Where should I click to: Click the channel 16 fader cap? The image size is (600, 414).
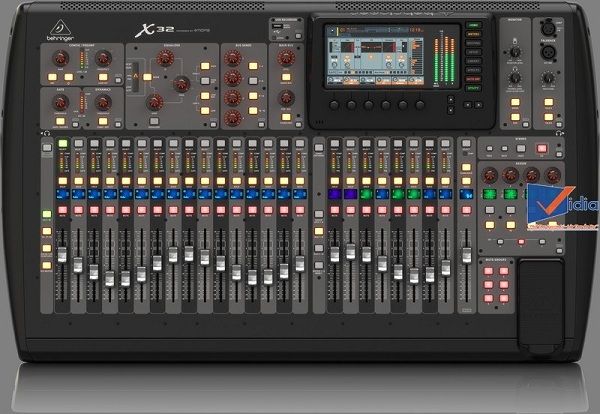(x=300, y=264)
